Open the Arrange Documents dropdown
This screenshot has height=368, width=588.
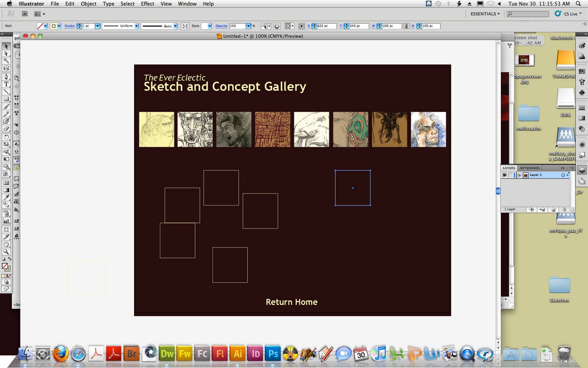pos(39,14)
